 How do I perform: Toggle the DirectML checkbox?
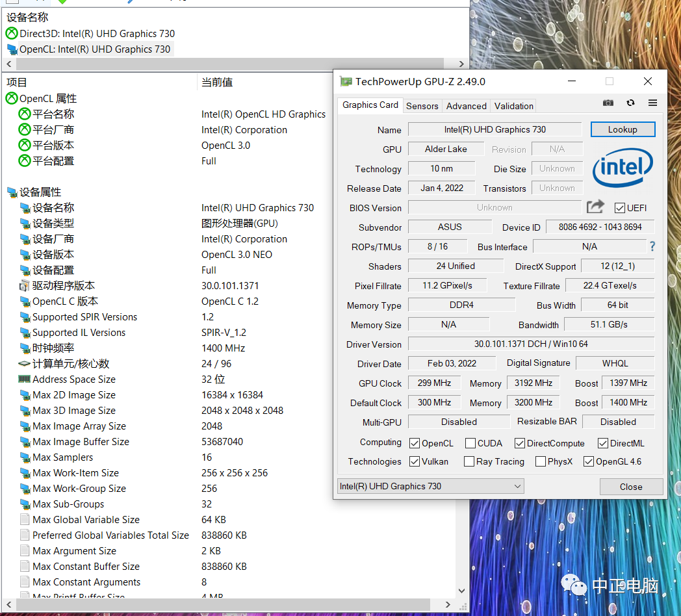603,443
